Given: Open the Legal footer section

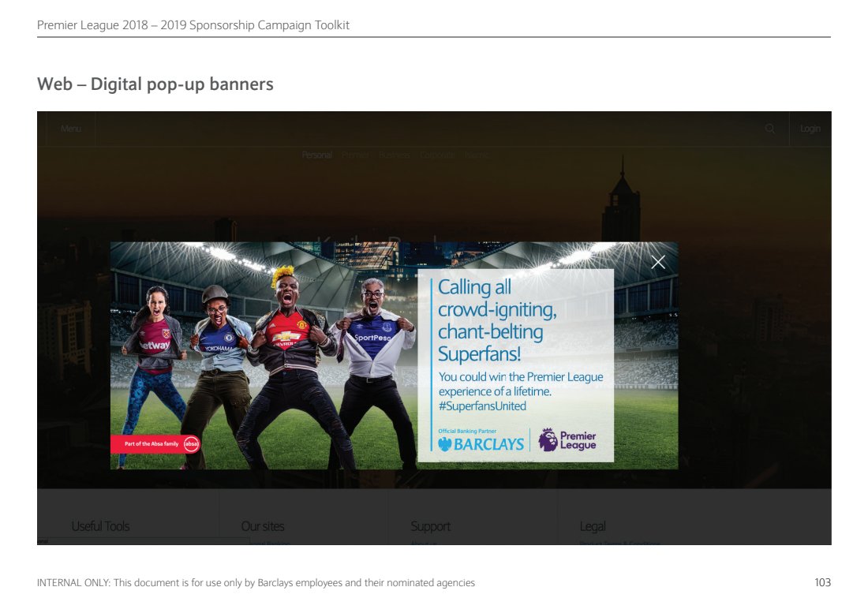Looking at the screenshot, I should pos(592,526).
